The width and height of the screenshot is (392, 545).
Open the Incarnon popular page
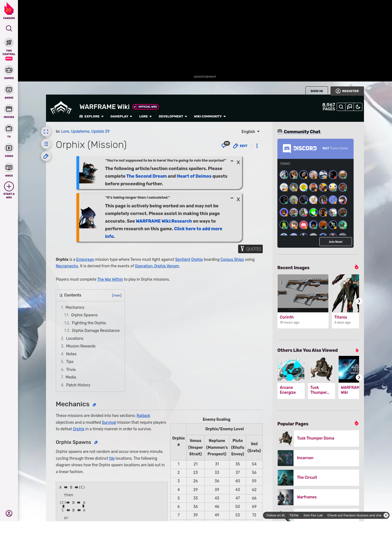pyautogui.click(x=318, y=458)
